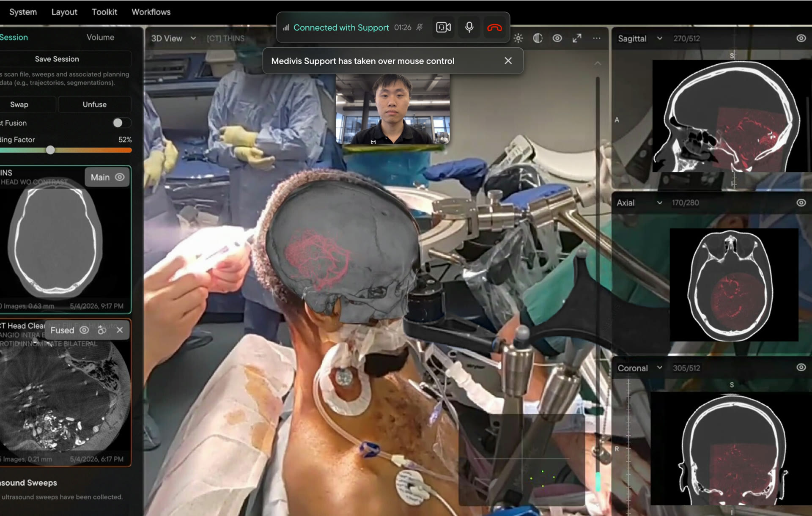This screenshot has width=812, height=516.
Task: Toggle visibility of the Fused scan
Action: 84,330
